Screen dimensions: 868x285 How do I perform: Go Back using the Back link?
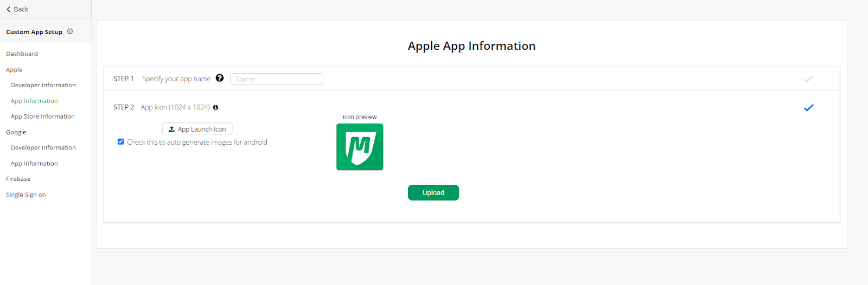[17, 9]
